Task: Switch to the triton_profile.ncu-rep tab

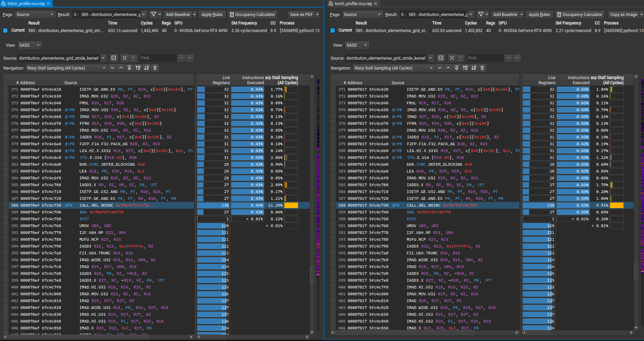Action: [26, 3]
